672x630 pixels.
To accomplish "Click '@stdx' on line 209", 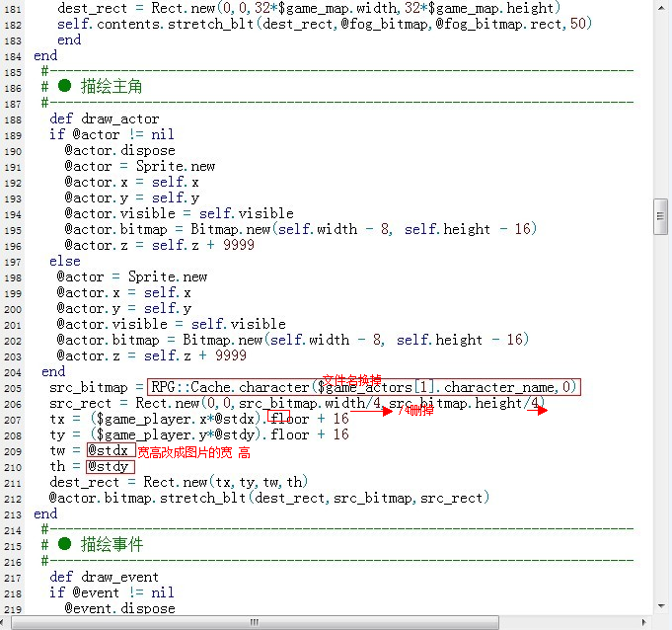I will (x=108, y=450).
